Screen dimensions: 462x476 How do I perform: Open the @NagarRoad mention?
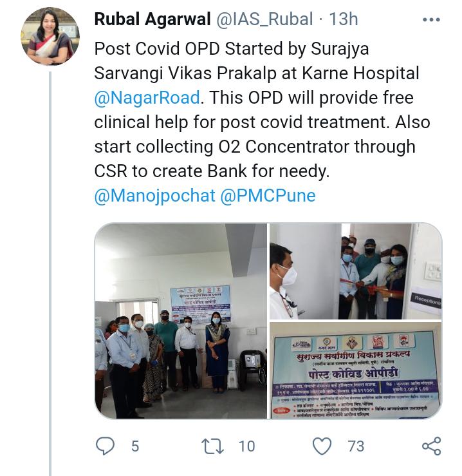(147, 98)
